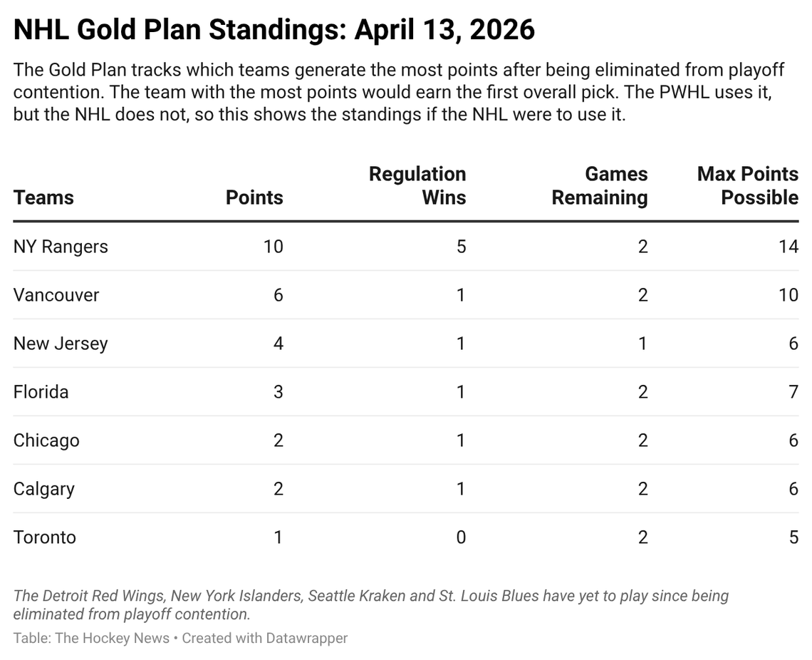Click the NHL Gold Plan Standings title
Viewport: 812px width, 660px height.
point(274,30)
